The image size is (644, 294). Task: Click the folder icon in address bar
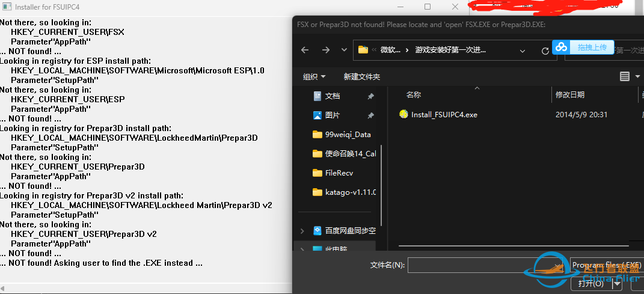point(363,50)
